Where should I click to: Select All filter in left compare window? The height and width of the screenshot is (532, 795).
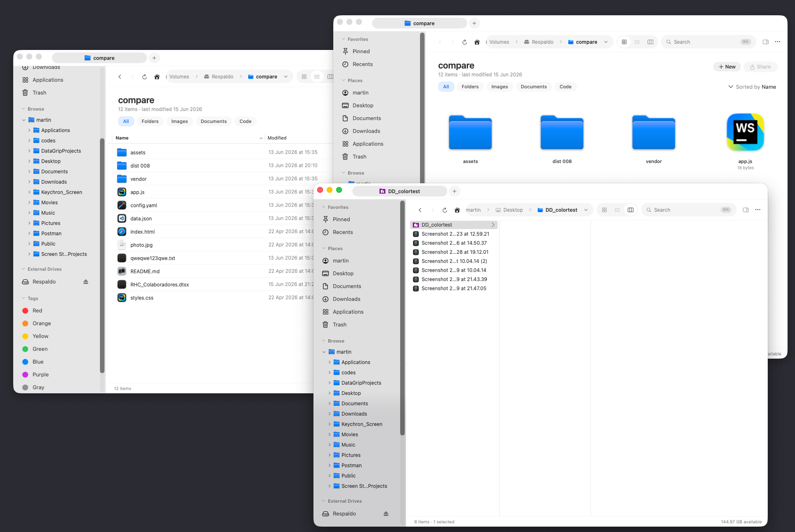pos(126,121)
